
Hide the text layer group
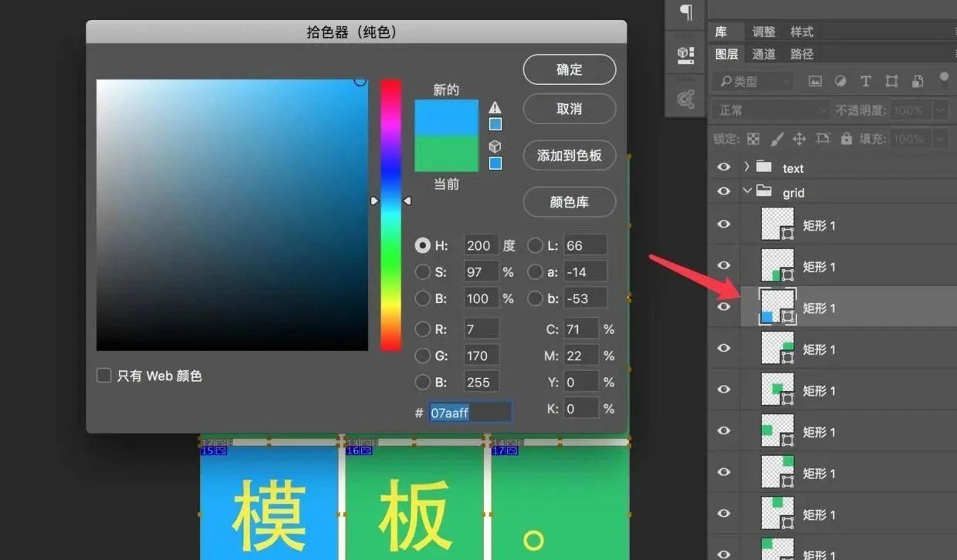tap(724, 167)
